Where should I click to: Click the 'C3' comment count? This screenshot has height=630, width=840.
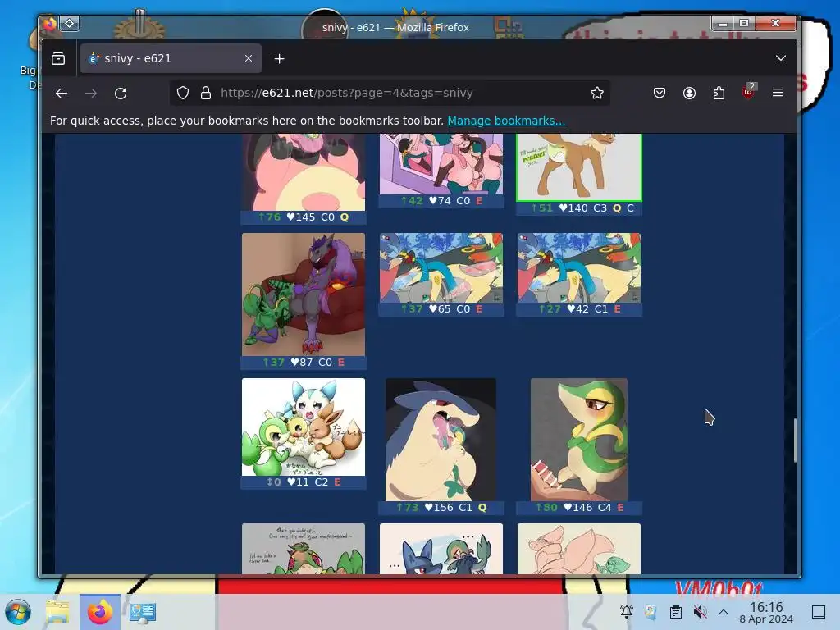point(600,208)
